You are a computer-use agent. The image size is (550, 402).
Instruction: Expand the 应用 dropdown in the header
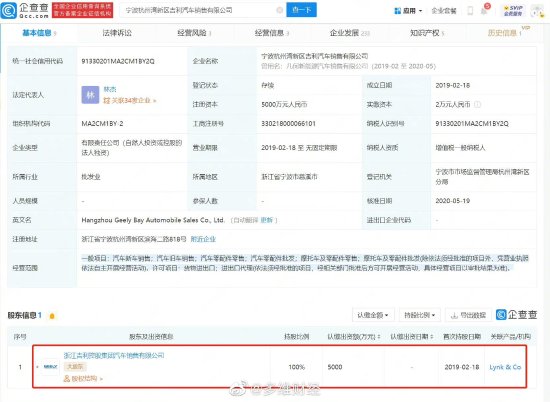coord(408,11)
